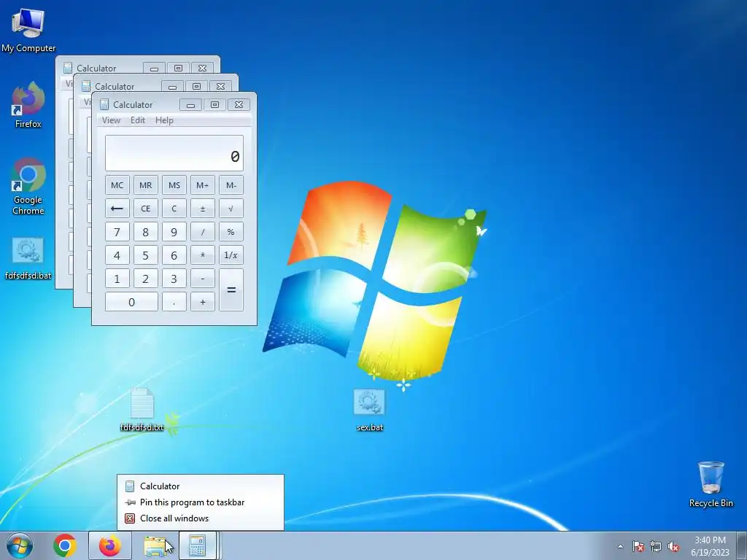The width and height of the screenshot is (747, 560).
Task: Click the square root button
Action: pyautogui.click(x=231, y=209)
